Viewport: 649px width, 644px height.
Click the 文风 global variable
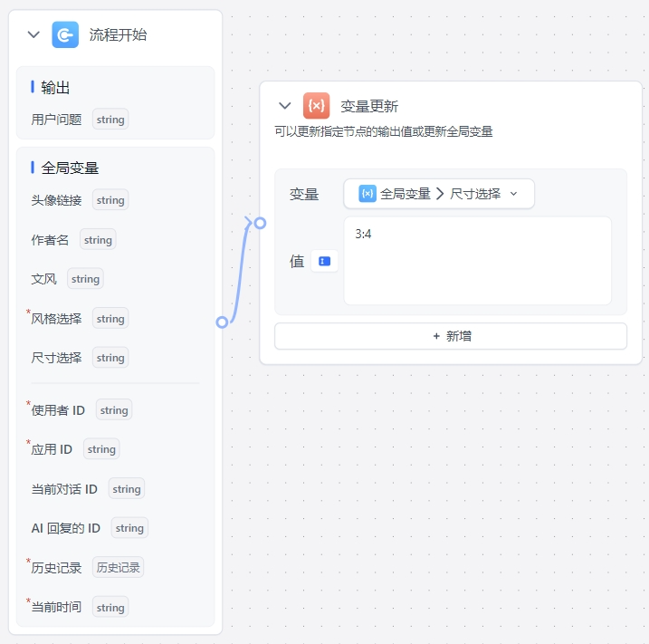tap(43, 279)
